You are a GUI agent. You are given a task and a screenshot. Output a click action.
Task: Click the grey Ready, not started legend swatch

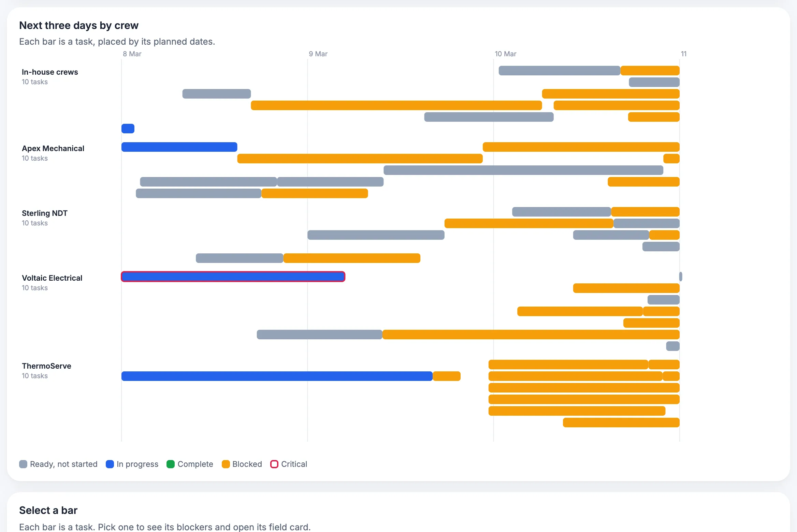(23, 464)
